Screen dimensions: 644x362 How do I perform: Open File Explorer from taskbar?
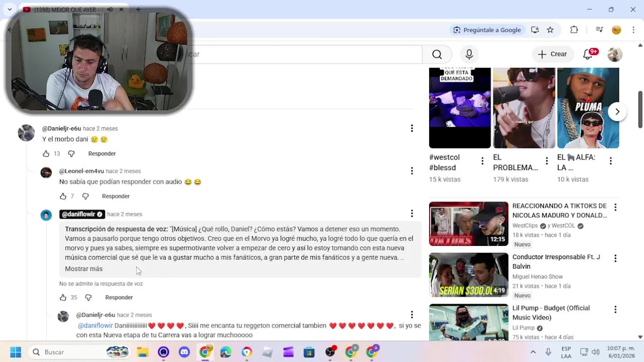coord(143,352)
